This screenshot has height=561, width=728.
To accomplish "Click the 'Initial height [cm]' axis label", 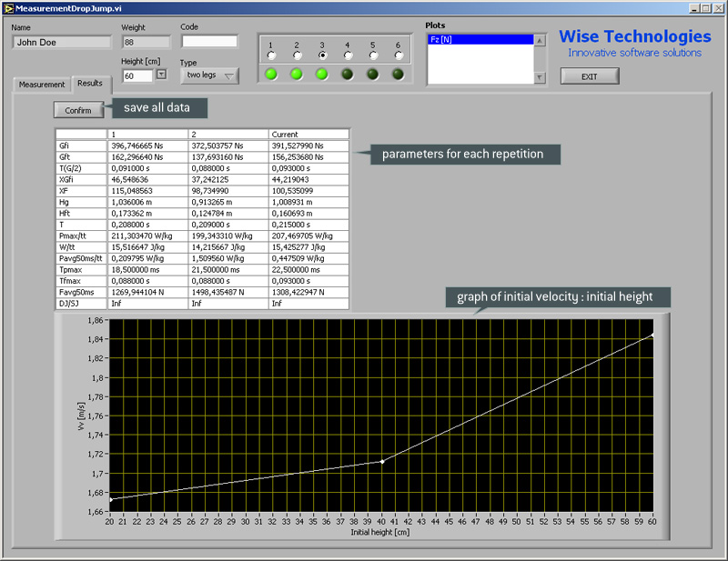I will click(380, 532).
